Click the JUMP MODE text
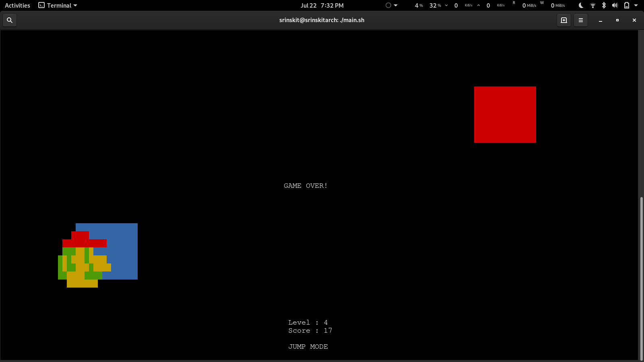This screenshot has height=362, width=644. point(308,347)
